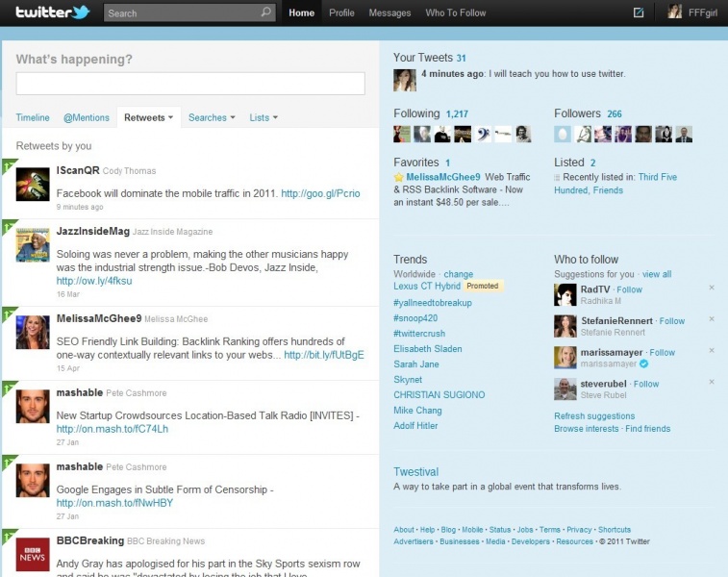Image resolution: width=728 pixels, height=577 pixels.
Task: Change the Worldwide trends location
Action: [x=459, y=274]
